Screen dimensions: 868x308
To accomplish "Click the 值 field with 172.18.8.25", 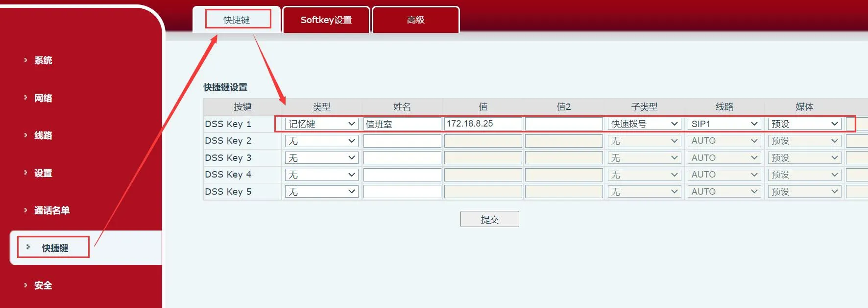I will [x=483, y=124].
